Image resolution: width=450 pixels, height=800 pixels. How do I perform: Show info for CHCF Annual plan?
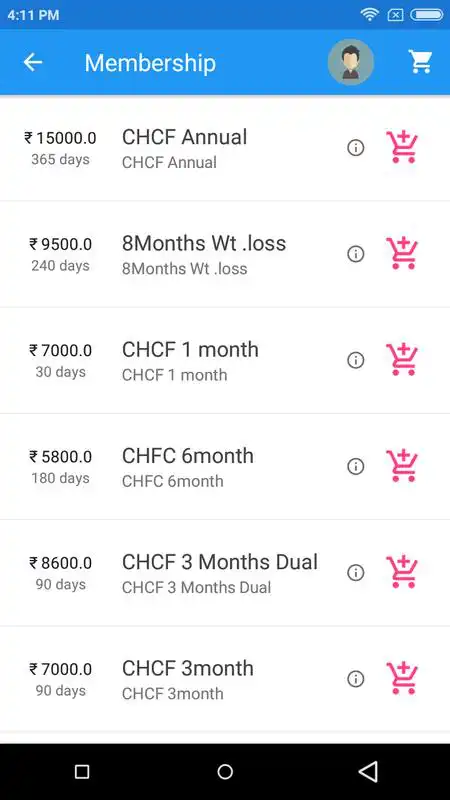356,148
